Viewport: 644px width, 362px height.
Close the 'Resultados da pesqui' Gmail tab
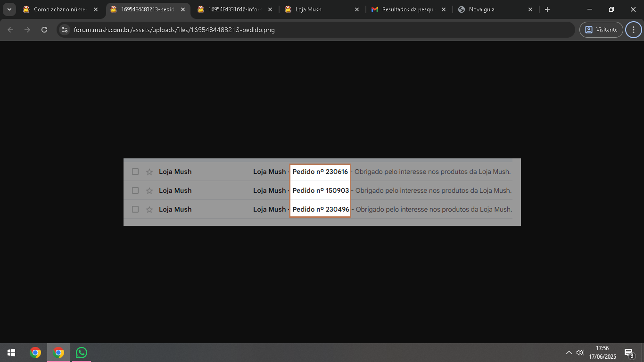click(x=444, y=9)
